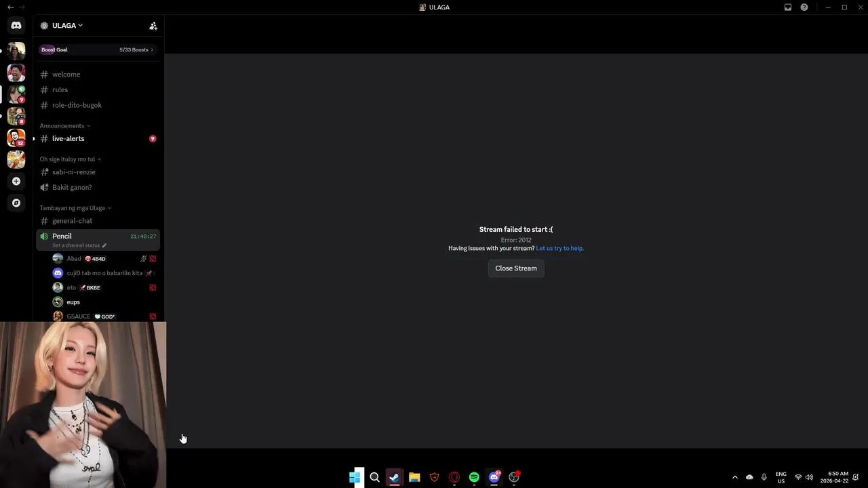
Task: Select the general-chat channel
Action: [72, 221]
